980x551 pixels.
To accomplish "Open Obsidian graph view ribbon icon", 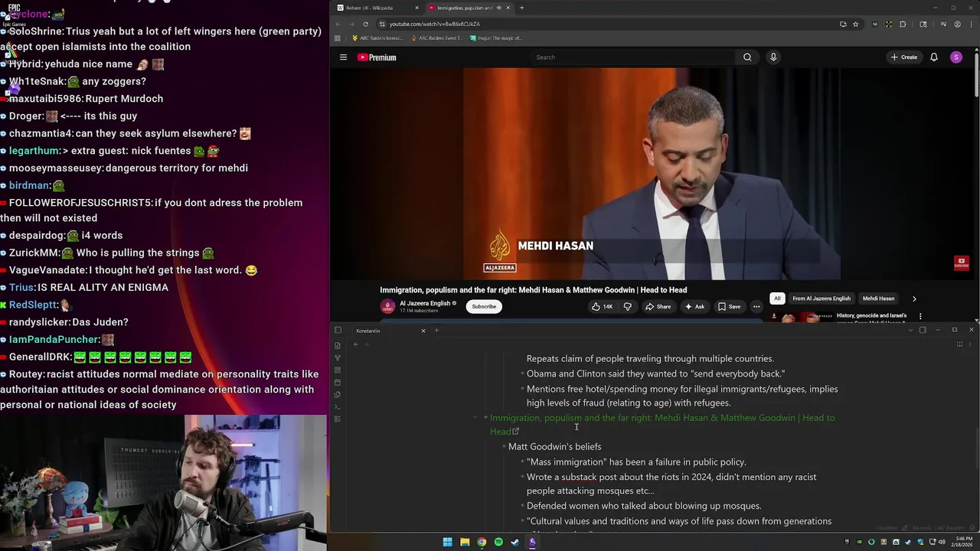I will click(x=338, y=357).
